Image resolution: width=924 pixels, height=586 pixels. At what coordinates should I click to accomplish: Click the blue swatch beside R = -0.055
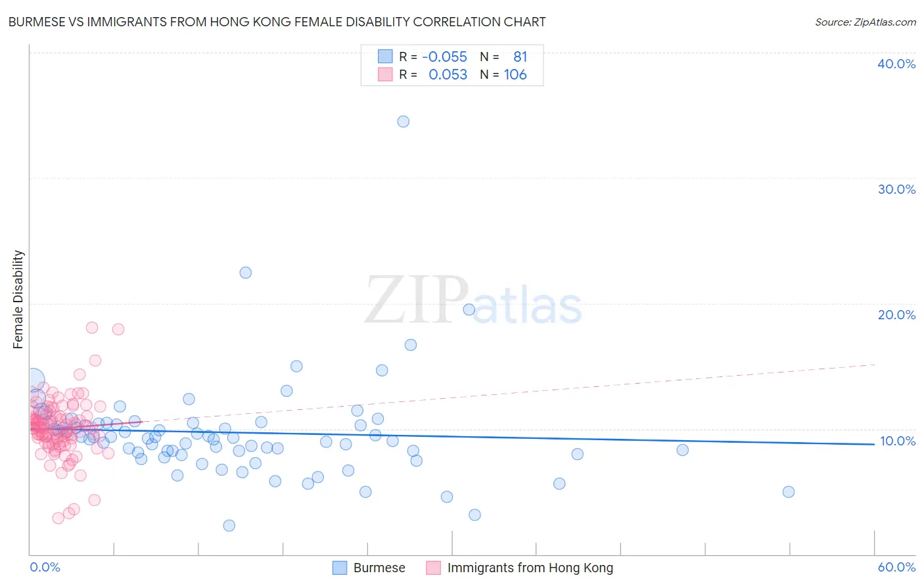(385, 56)
